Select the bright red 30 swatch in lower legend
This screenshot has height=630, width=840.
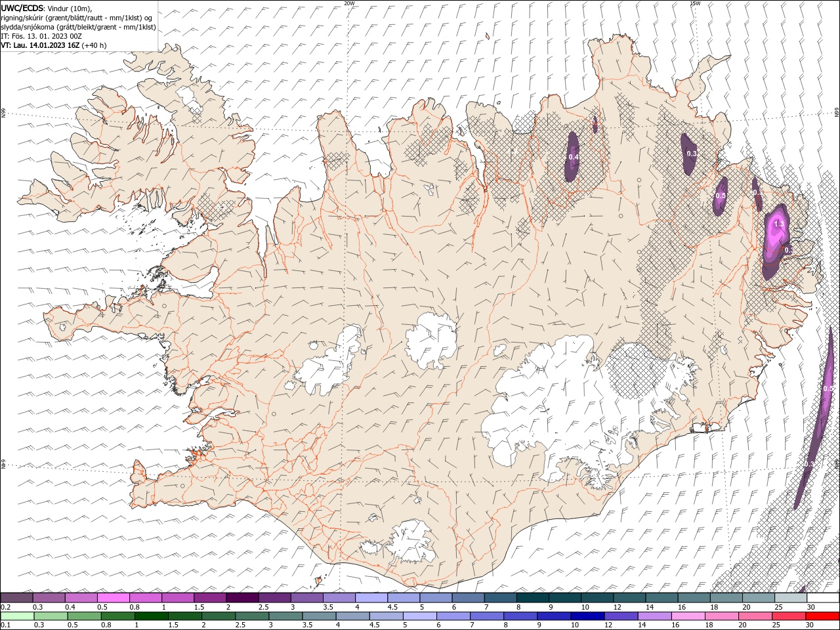(x=822, y=616)
